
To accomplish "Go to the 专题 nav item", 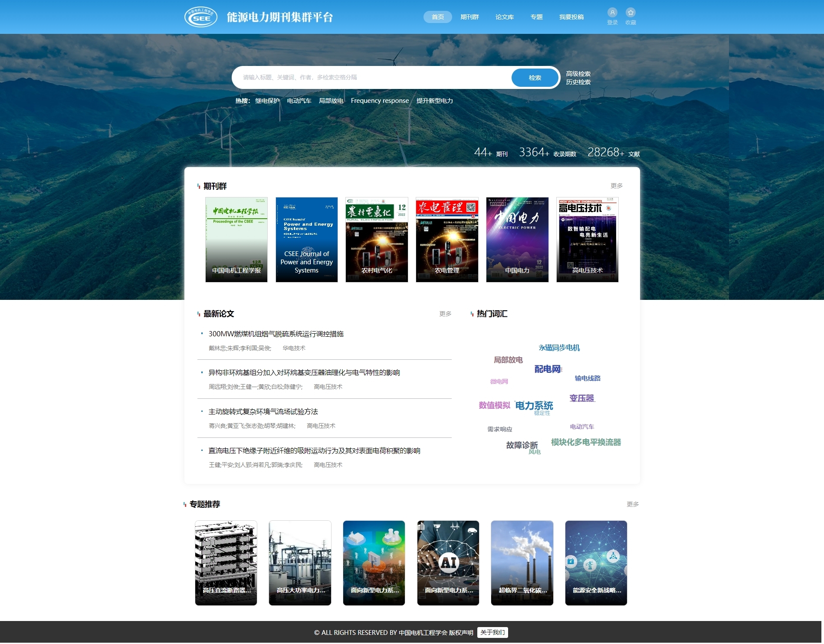I will 536,17.
